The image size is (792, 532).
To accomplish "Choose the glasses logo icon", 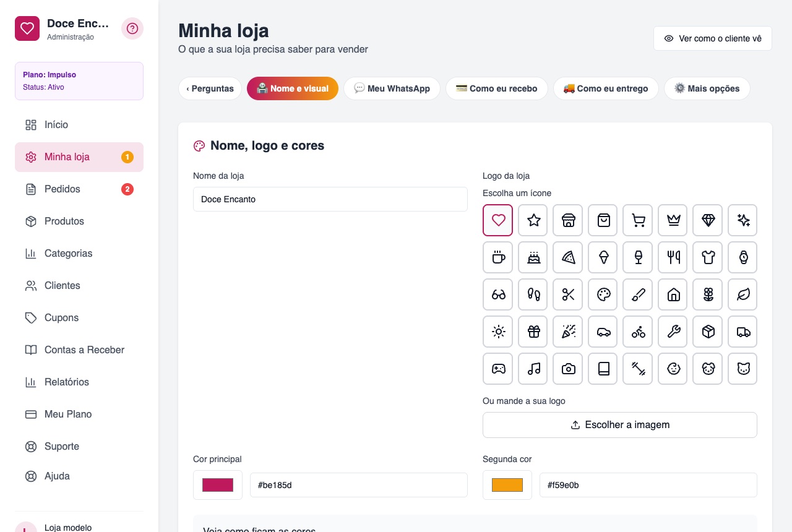I will click(498, 294).
